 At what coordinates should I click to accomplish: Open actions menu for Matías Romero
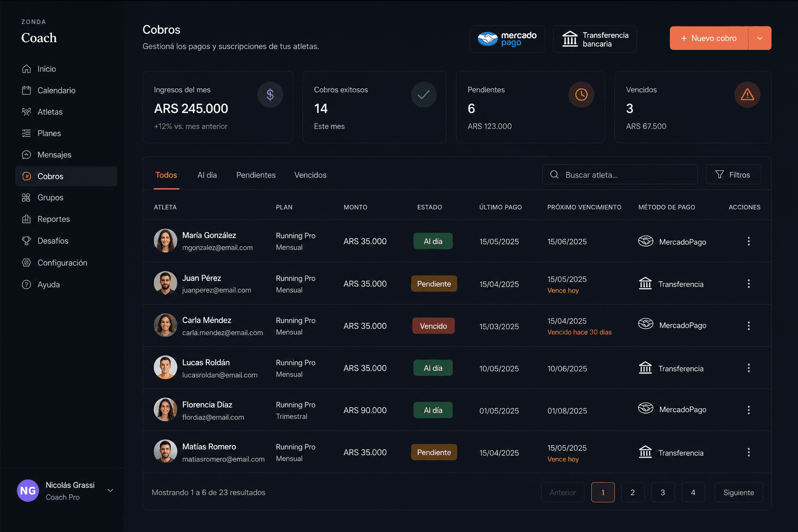[749, 453]
